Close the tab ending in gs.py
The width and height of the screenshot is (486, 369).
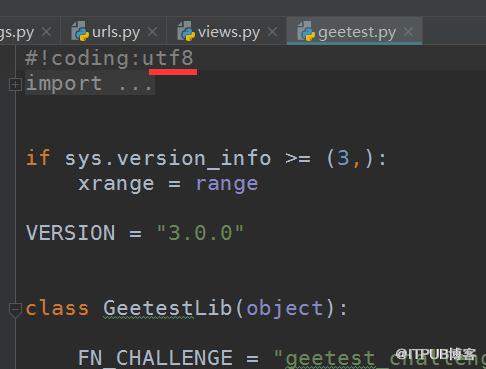pyautogui.click(x=46, y=32)
